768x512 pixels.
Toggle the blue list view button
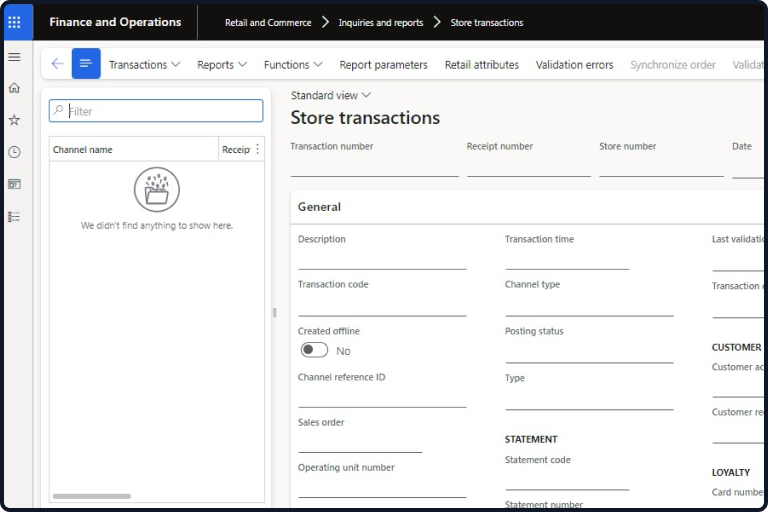coord(86,64)
